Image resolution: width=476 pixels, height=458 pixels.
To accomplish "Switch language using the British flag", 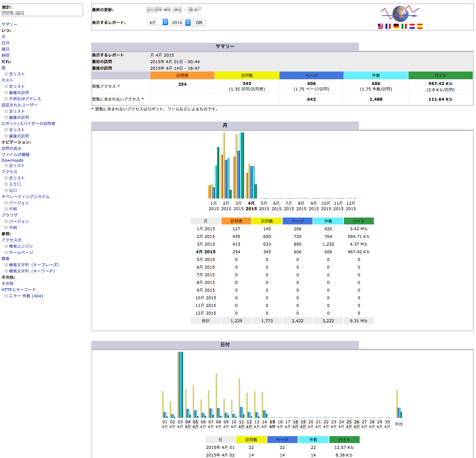I will (380, 26).
